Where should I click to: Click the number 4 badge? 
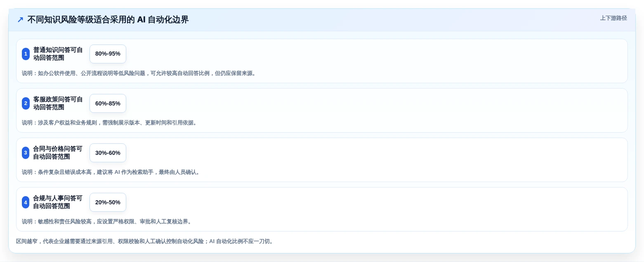26,202
